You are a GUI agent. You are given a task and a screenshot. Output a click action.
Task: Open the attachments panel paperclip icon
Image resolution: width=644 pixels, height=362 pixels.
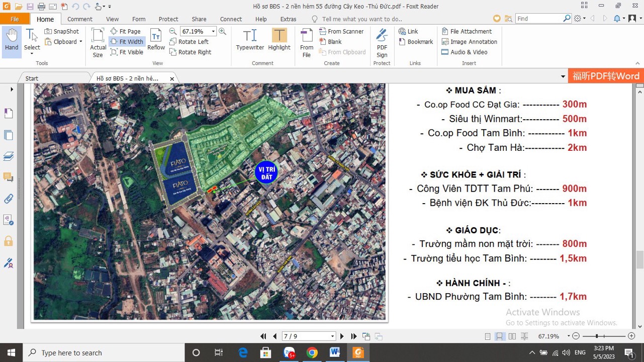click(x=9, y=199)
